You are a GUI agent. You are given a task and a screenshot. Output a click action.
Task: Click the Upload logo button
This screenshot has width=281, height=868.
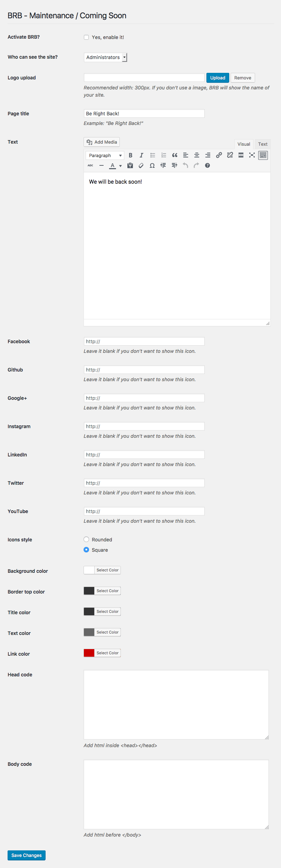217,78
